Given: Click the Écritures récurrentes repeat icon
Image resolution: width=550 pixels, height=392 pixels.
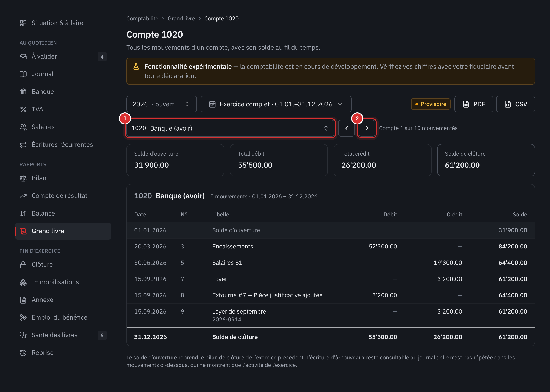Looking at the screenshot, I should [23, 145].
